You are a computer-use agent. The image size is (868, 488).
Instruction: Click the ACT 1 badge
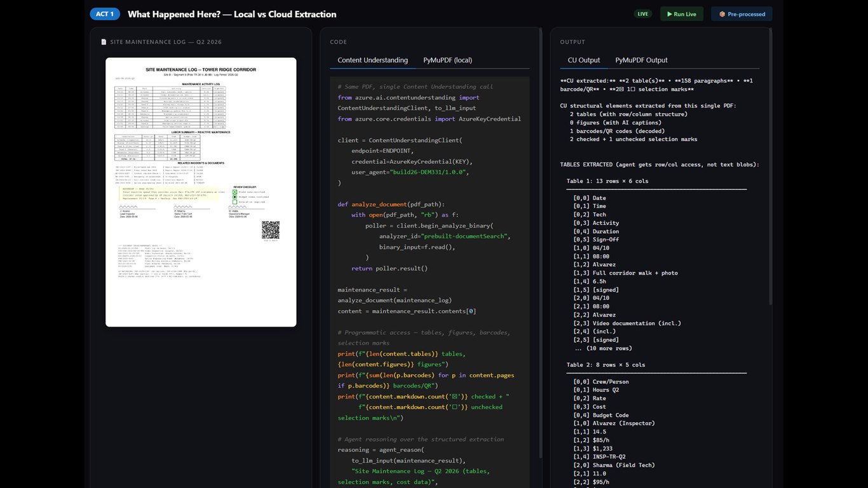(105, 14)
